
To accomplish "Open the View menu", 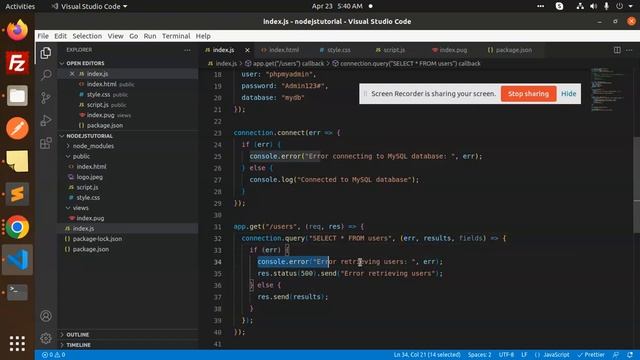I will [116, 36].
